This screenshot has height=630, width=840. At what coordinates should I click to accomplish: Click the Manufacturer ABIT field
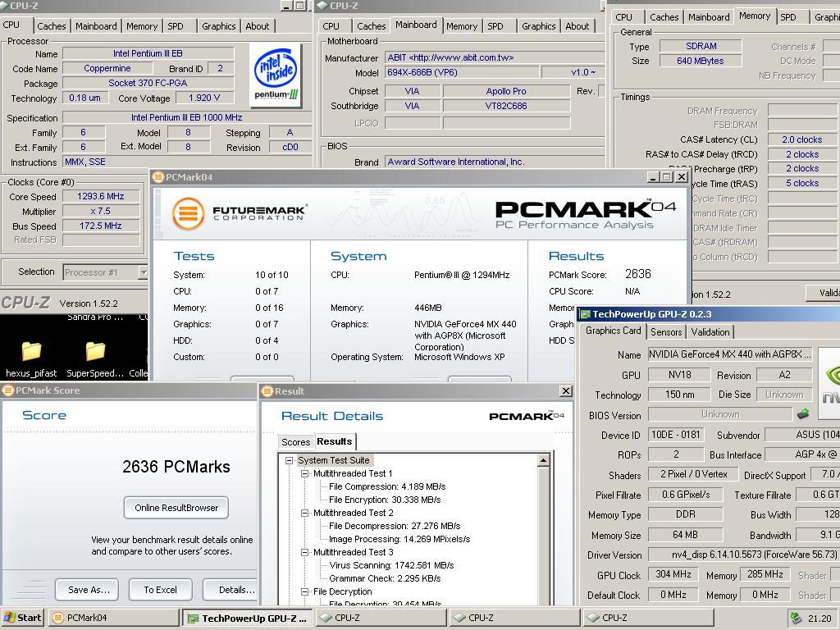click(x=495, y=57)
